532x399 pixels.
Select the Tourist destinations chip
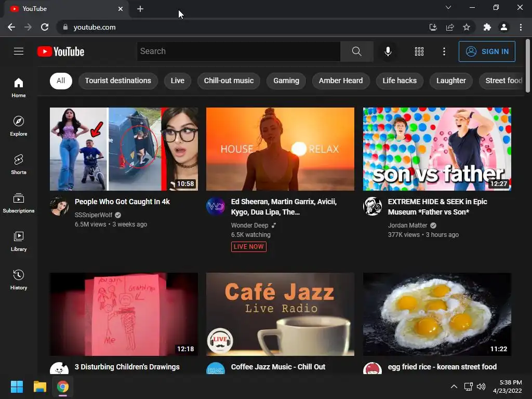coord(118,81)
